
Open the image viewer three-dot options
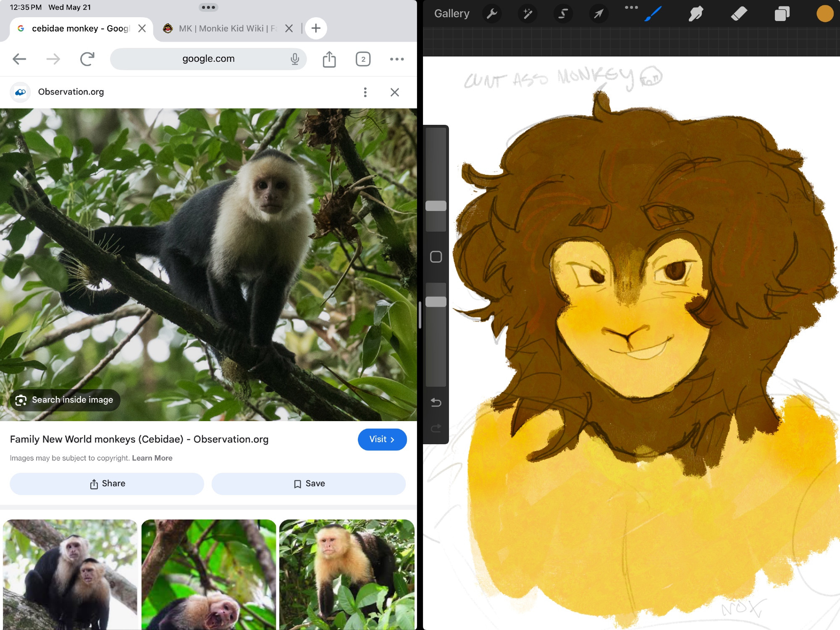click(x=365, y=92)
